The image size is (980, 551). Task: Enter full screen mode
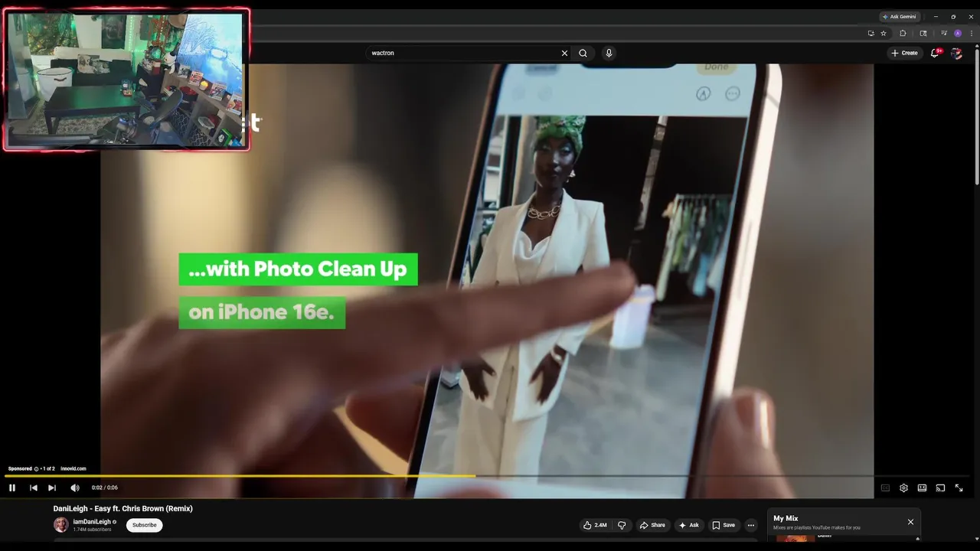[959, 487]
